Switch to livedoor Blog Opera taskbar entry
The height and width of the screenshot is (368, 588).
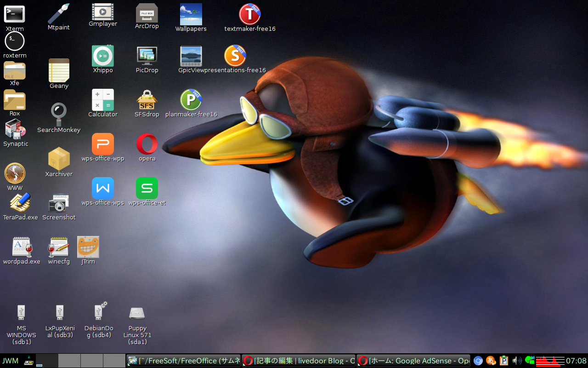[x=299, y=361]
